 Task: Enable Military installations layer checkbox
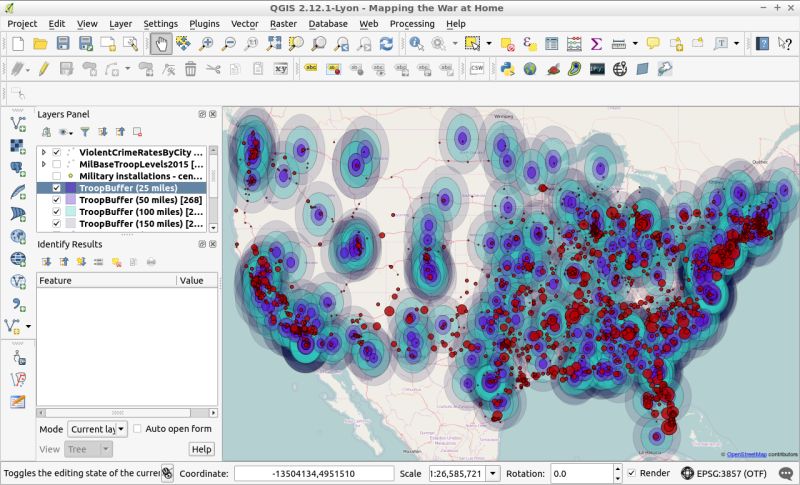(57, 176)
